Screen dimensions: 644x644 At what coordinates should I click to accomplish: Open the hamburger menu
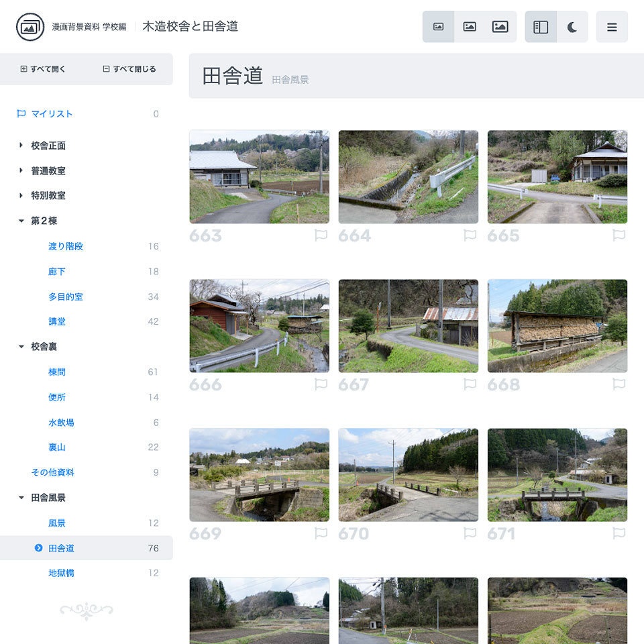pos(612,27)
